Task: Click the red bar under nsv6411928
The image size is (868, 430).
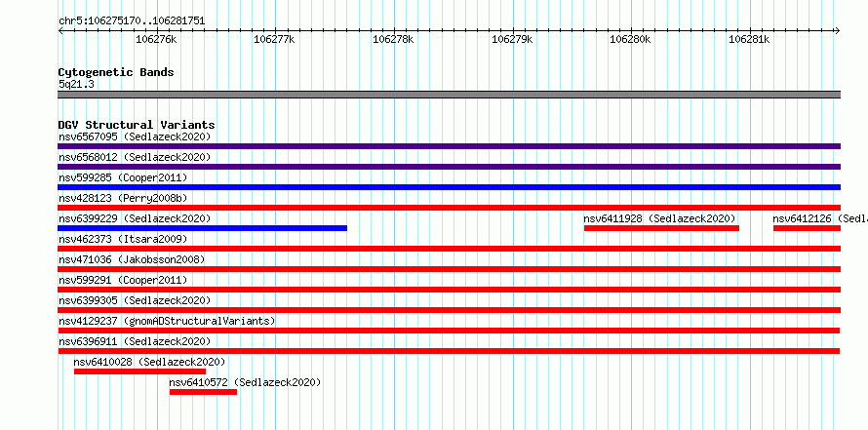Action: [x=661, y=228]
